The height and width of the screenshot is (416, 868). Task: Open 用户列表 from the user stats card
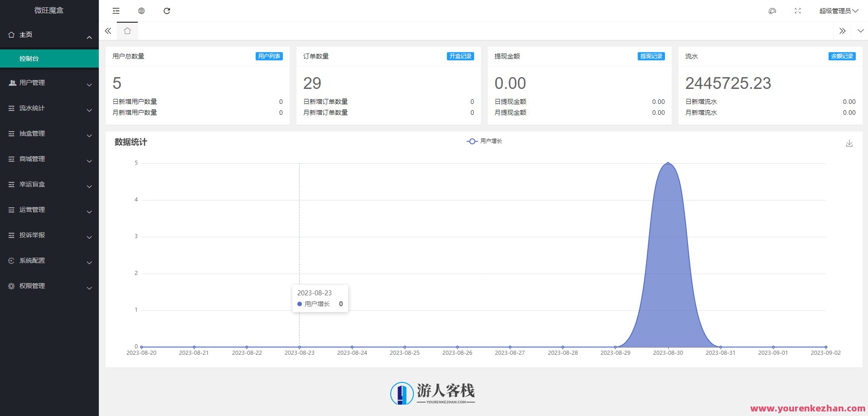[269, 56]
